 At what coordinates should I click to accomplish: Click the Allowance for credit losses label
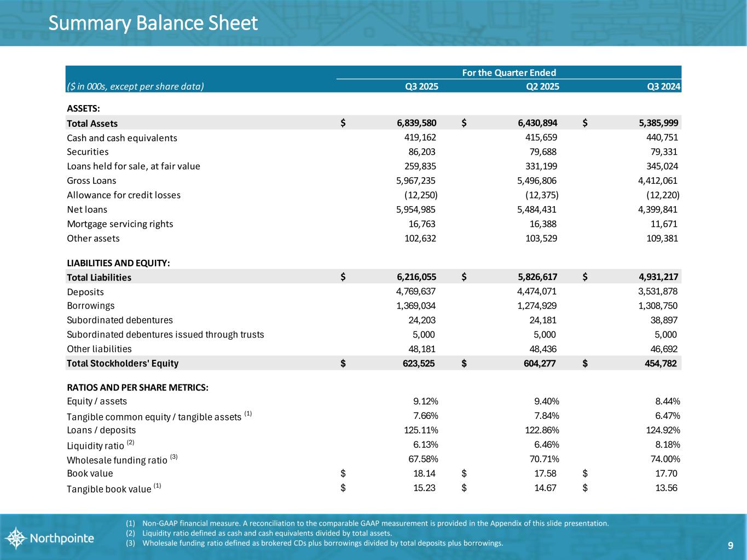point(124,195)
